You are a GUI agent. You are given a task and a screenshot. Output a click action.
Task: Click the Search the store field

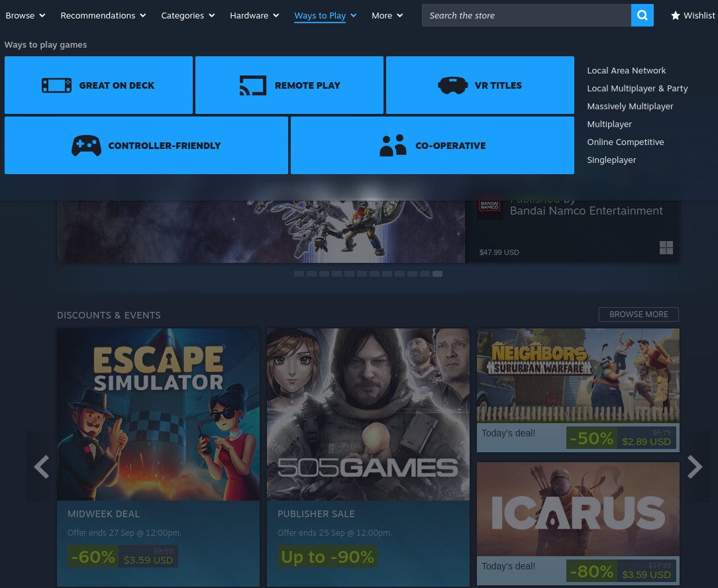click(x=527, y=15)
